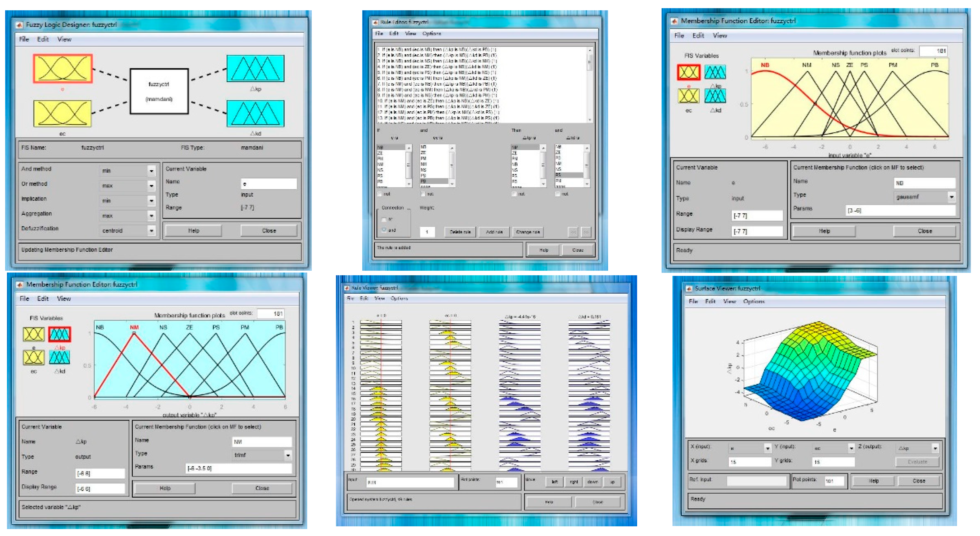Viewport: 980px width, 536px height.
Task: Click the Add rule button
Action: pyautogui.click(x=494, y=232)
